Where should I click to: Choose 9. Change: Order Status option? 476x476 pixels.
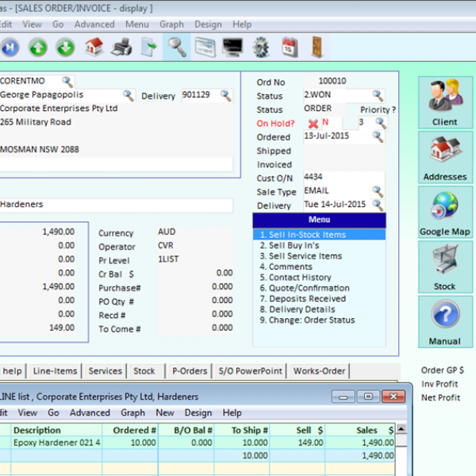(x=307, y=320)
